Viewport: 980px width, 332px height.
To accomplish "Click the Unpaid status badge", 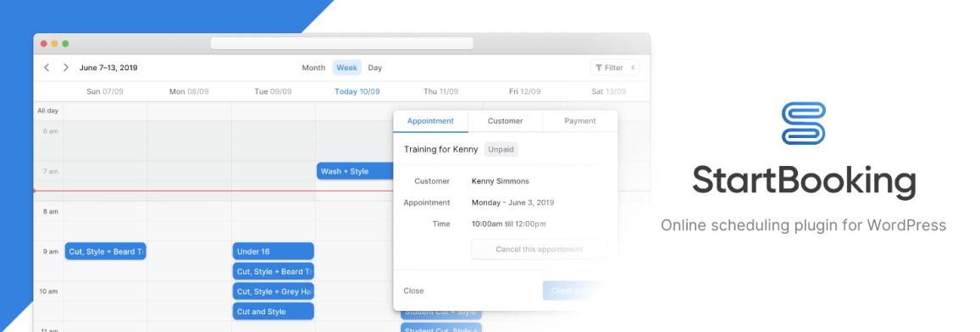I will pos(501,149).
